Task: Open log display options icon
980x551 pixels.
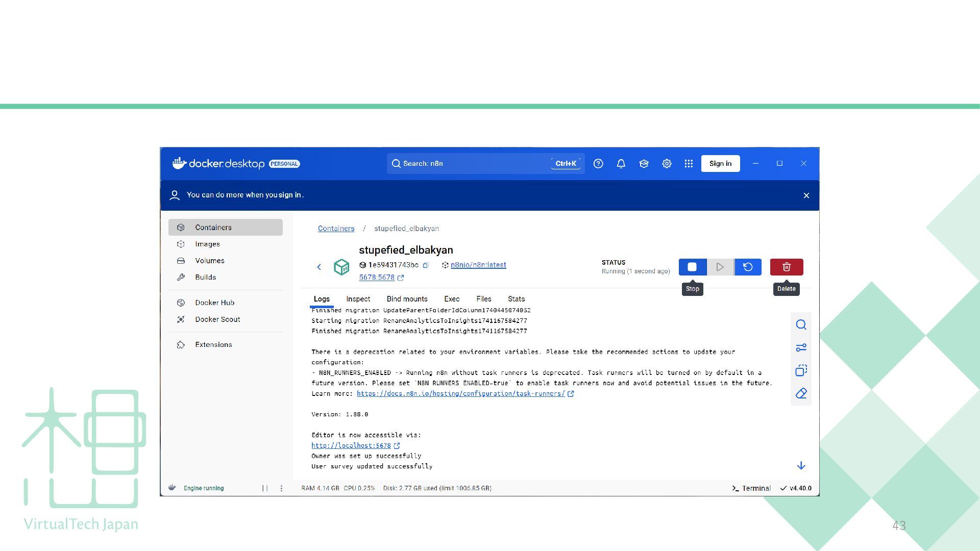Action: point(801,347)
